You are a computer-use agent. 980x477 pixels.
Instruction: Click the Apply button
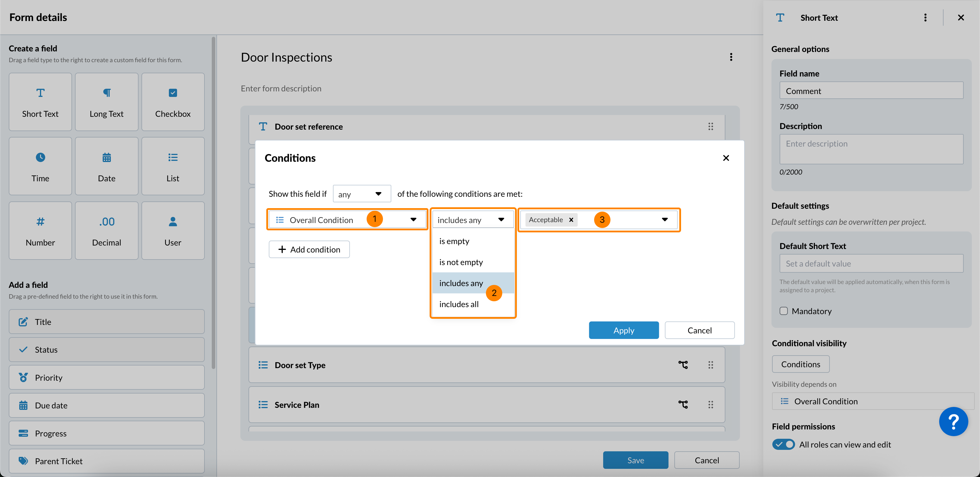(x=624, y=330)
